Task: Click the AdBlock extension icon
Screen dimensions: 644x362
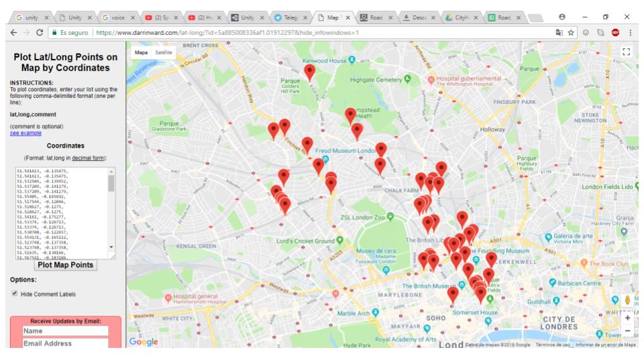Action: tap(615, 32)
